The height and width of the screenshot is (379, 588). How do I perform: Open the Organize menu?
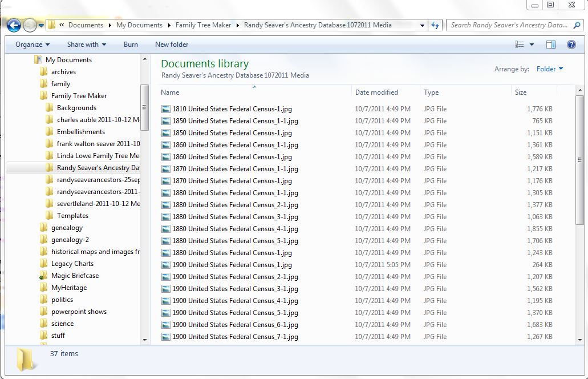pos(33,45)
